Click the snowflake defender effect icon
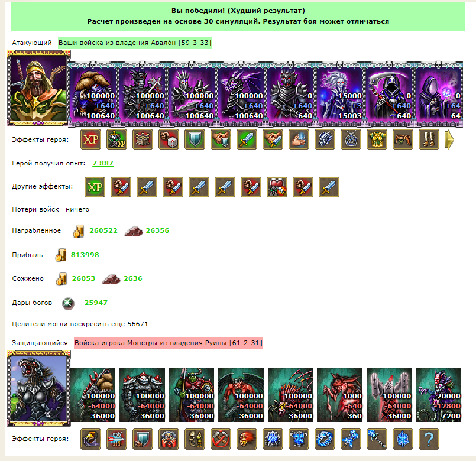The width and height of the screenshot is (476, 461). coord(403,439)
